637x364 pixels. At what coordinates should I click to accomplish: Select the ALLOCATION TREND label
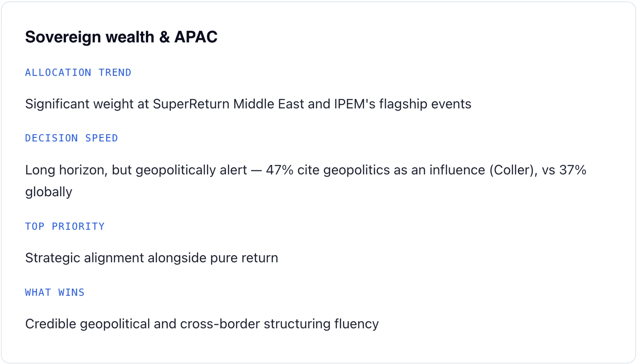[78, 73]
